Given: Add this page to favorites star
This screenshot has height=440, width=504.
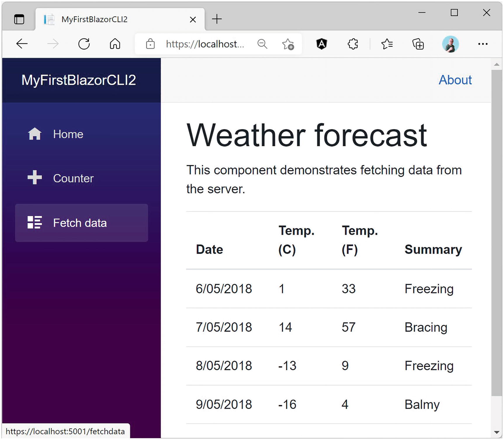Looking at the screenshot, I should pyautogui.click(x=288, y=44).
